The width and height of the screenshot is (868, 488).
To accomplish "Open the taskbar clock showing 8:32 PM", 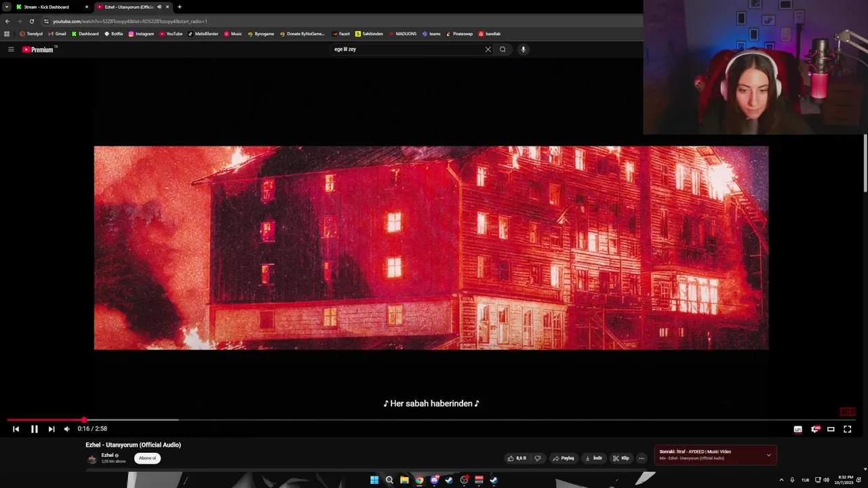I will point(846,480).
